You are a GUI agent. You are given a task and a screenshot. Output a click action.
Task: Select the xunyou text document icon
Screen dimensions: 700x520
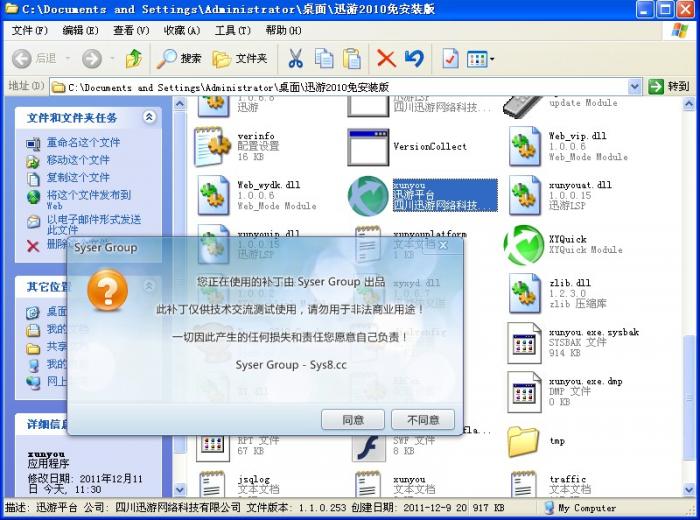(x=368, y=485)
